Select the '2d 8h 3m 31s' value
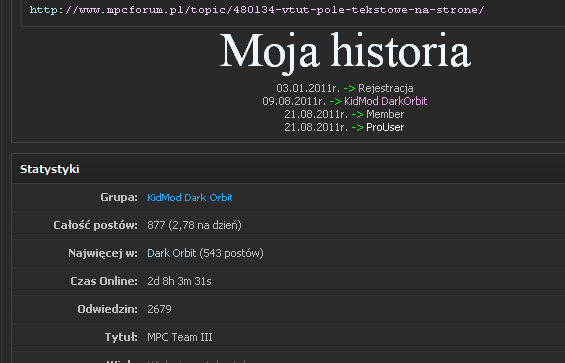The width and height of the screenshot is (565, 363). pyautogui.click(x=179, y=281)
